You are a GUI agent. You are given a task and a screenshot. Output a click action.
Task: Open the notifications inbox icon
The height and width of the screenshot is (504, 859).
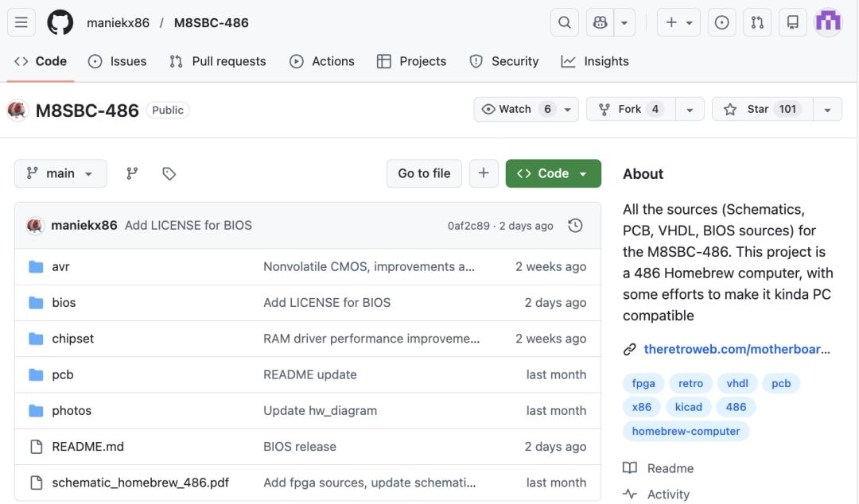click(x=792, y=23)
